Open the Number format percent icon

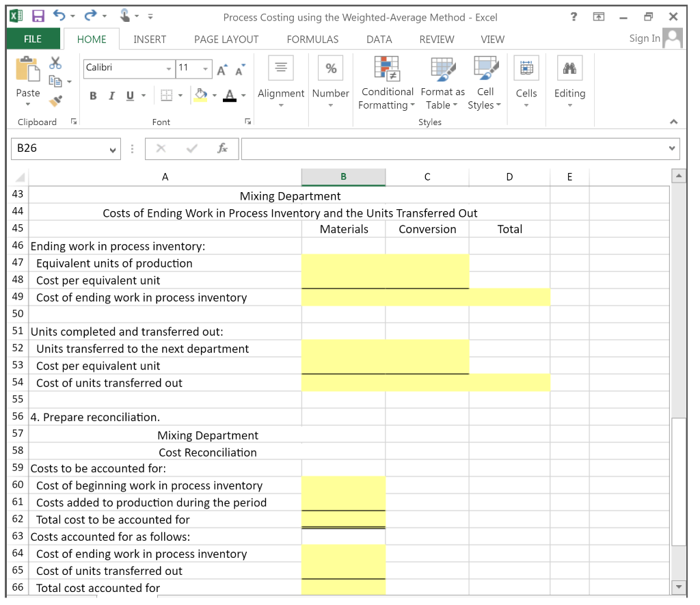pyautogui.click(x=331, y=68)
